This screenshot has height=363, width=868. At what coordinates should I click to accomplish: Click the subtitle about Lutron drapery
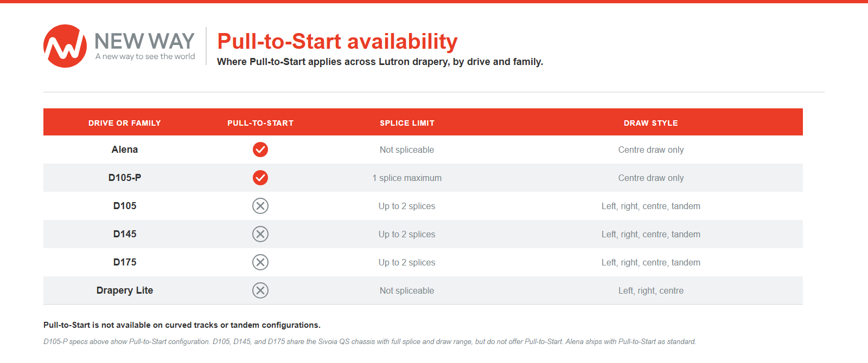pos(380,62)
